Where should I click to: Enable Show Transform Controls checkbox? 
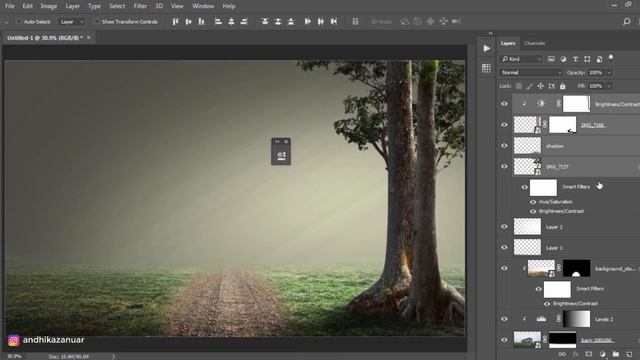click(x=97, y=22)
